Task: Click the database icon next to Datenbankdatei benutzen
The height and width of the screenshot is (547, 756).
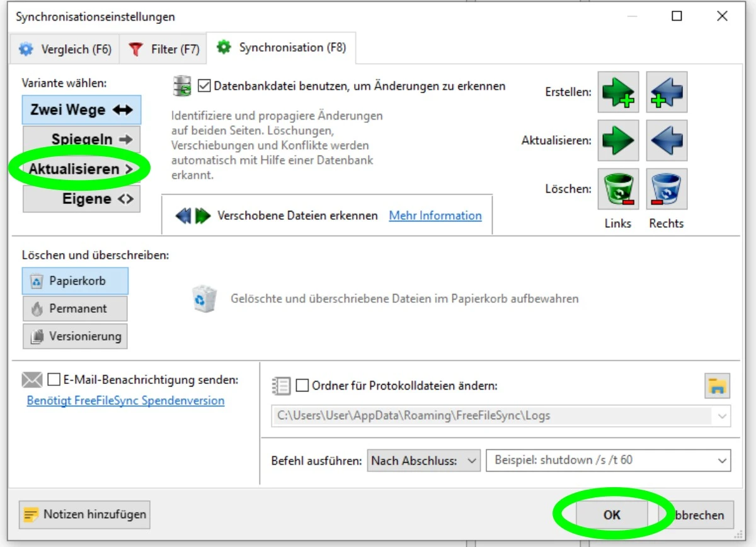Action: (182, 86)
